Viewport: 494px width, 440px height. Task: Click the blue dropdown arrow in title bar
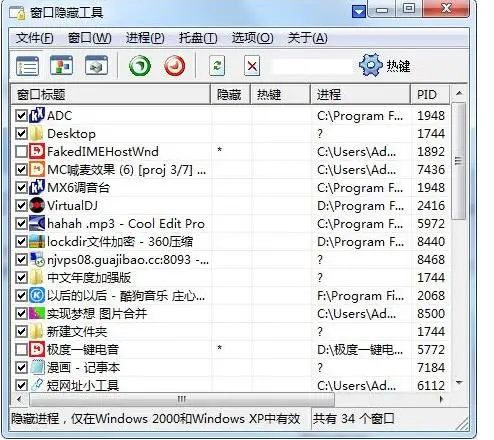coord(359,12)
